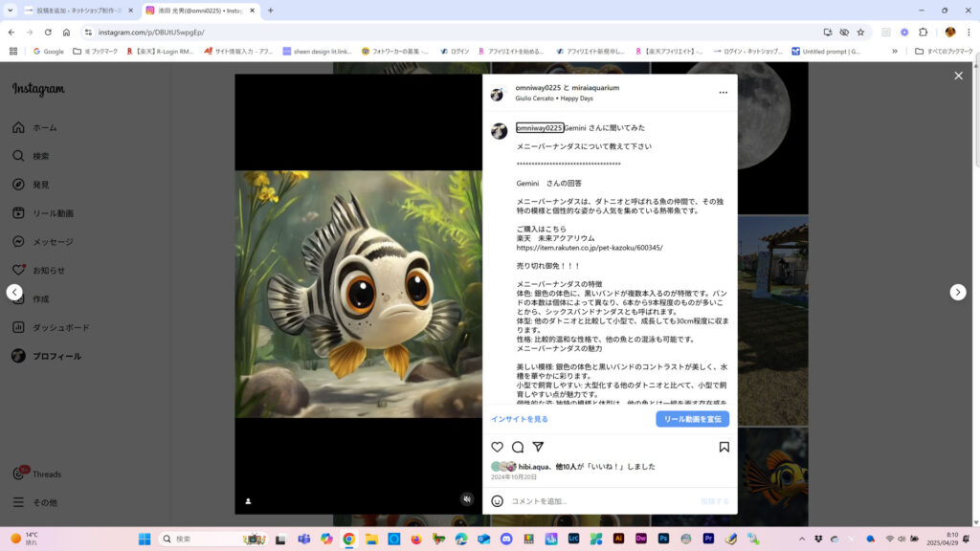Open プロフィール in sidebar
Image resolution: width=980 pixels, height=551 pixels.
(47, 356)
